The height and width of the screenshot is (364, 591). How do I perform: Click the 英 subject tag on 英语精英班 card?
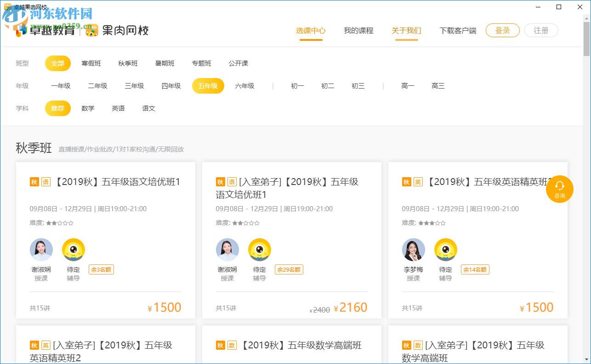418,182
